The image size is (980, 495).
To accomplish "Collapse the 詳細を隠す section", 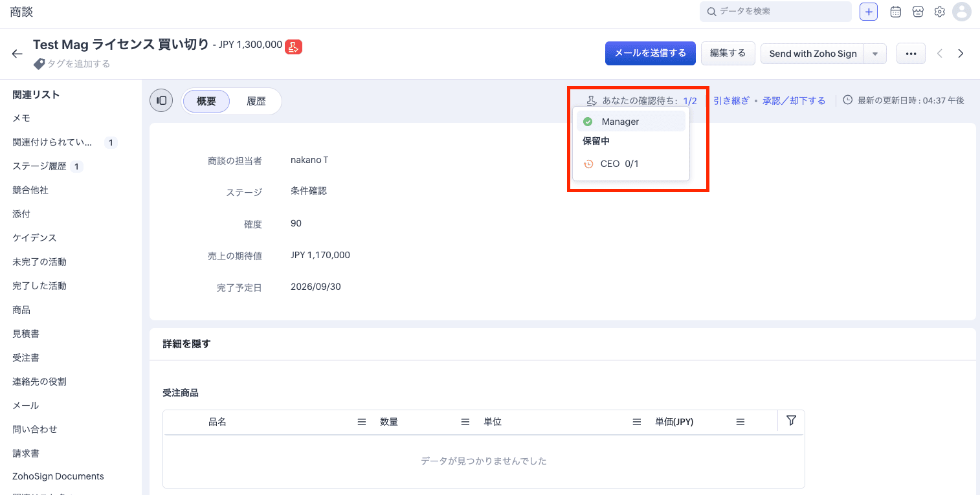I will tap(187, 344).
